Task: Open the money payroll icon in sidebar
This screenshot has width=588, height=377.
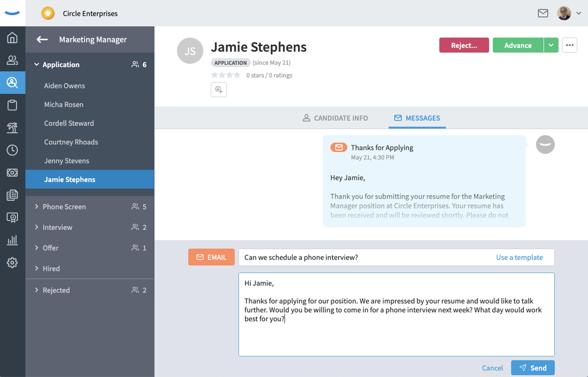Action: tap(12, 173)
